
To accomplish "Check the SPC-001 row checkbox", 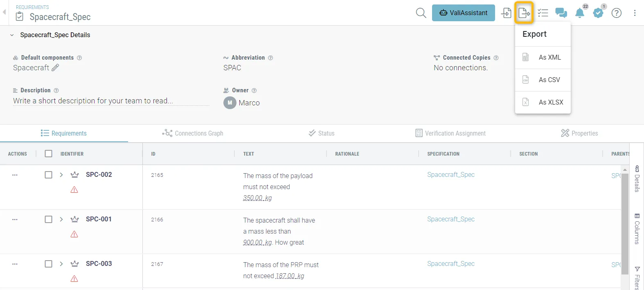I will pos(48,219).
